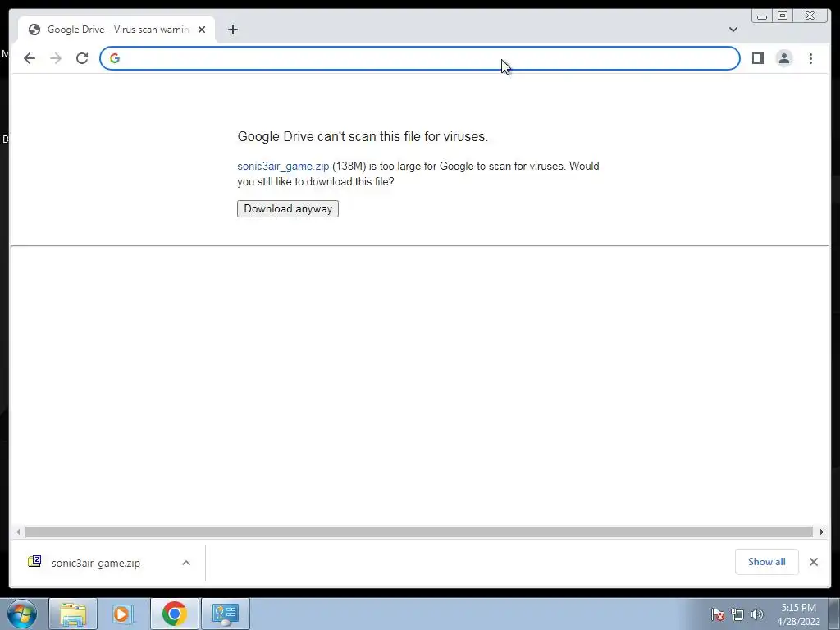
Task: Expand the tab search chevron
Action: pos(733,30)
